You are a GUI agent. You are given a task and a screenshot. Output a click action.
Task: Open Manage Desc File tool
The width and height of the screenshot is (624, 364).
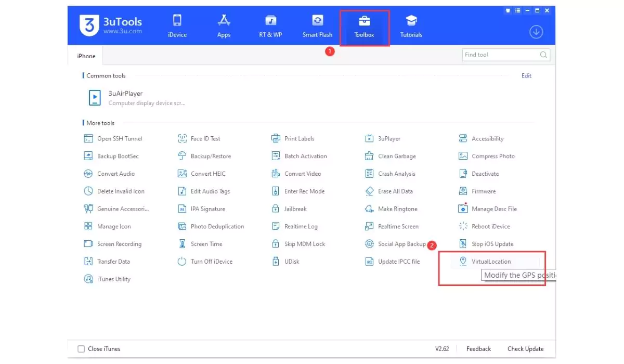488,209
